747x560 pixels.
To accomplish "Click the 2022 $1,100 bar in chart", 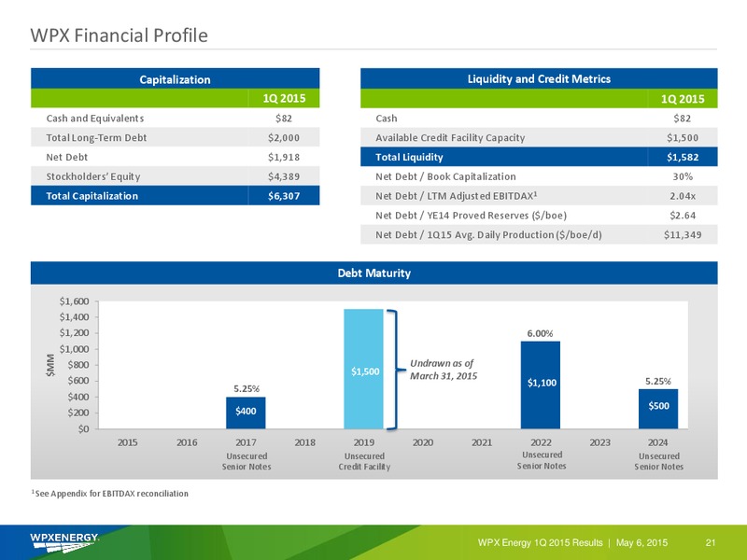I will [x=541, y=385].
